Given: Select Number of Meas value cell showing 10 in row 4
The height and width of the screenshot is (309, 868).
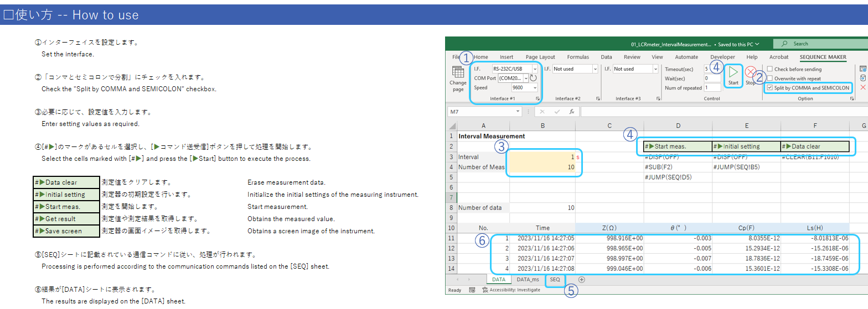Looking at the screenshot, I should coord(542,167).
